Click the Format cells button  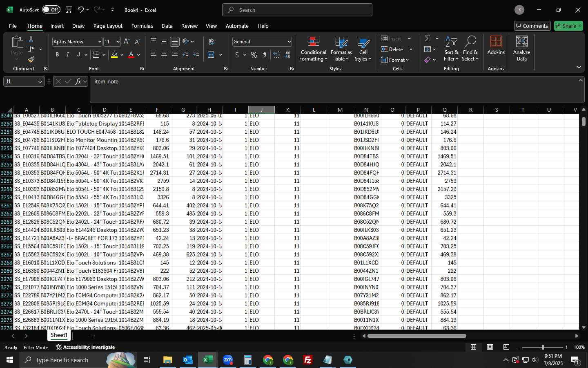tap(395, 60)
